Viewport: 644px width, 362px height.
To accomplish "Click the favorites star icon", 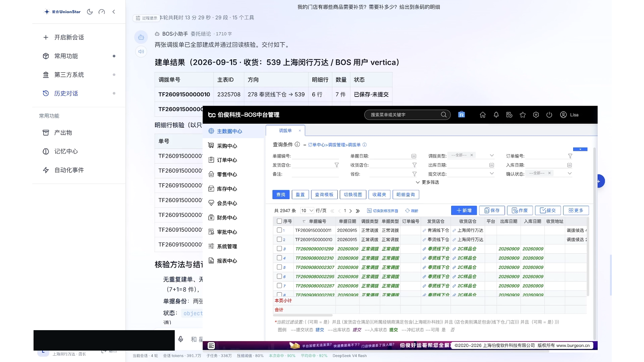I will tap(523, 115).
